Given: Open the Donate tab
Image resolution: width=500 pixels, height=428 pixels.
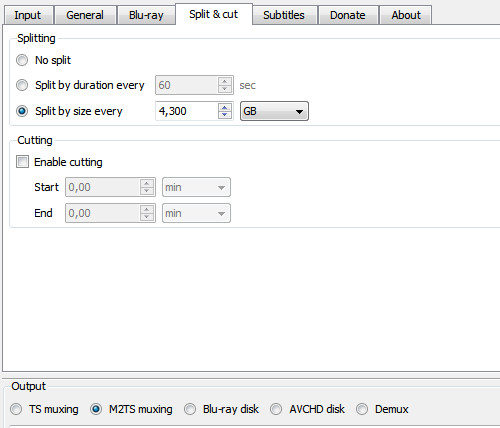Looking at the screenshot, I should (x=348, y=15).
